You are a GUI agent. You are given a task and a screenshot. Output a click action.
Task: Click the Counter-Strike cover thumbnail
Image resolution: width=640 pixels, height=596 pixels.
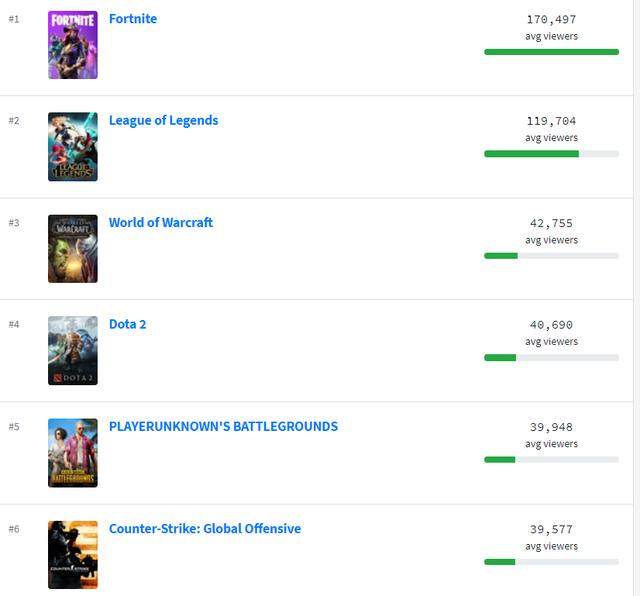(73, 555)
